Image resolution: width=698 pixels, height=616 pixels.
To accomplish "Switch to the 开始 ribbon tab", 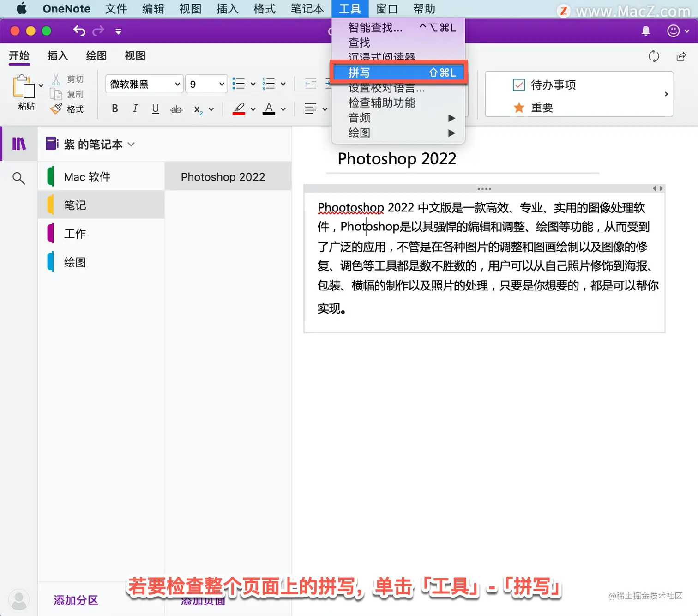I will (x=19, y=56).
